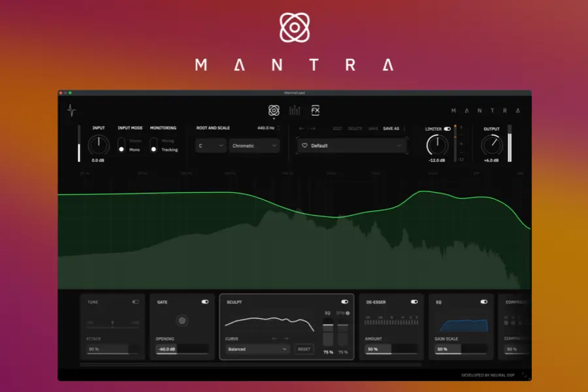588x392 pixels.
Task: Select the visualizer bars icon
Action: pos(294,110)
